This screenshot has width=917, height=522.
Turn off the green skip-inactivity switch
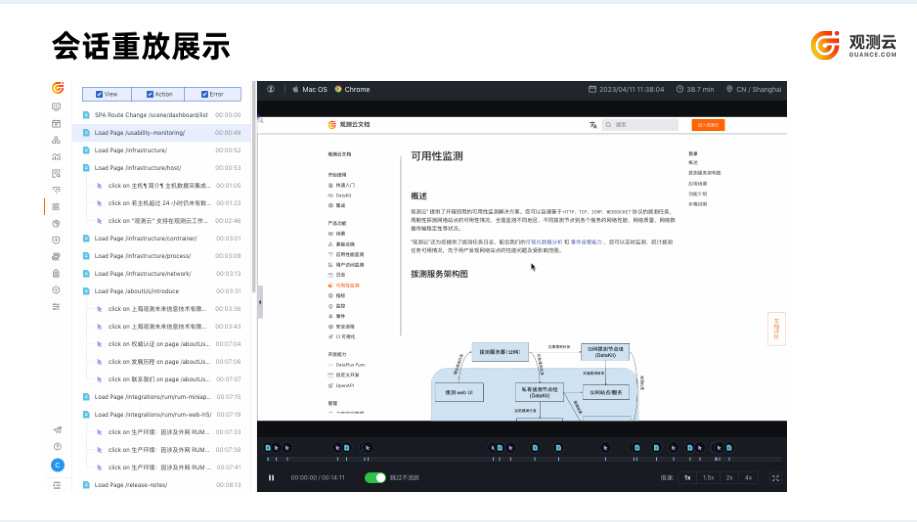[x=375, y=478]
